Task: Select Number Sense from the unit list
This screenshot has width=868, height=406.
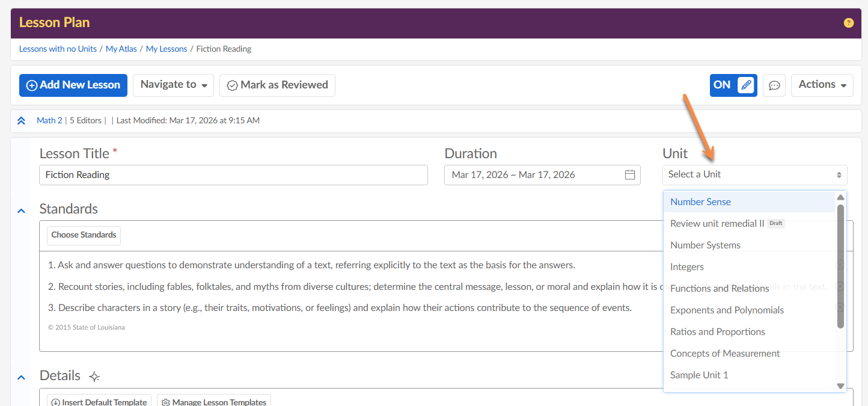Action: click(x=700, y=202)
